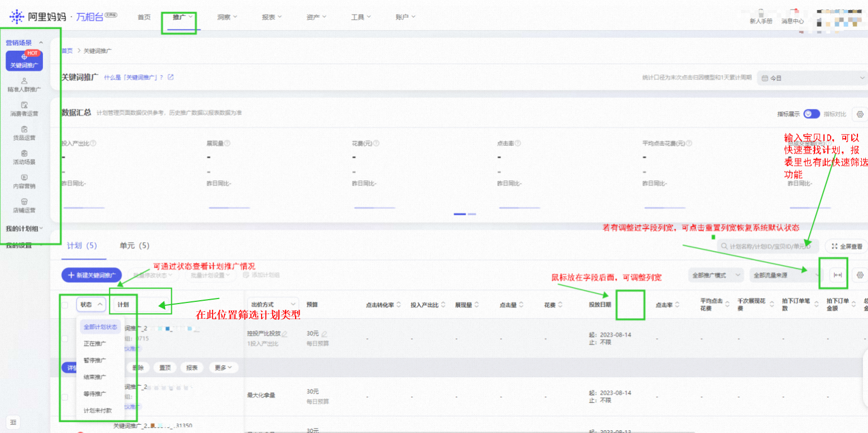Select 正在推广 in status list
Screen dimensions: 868x433
tap(95, 344)
